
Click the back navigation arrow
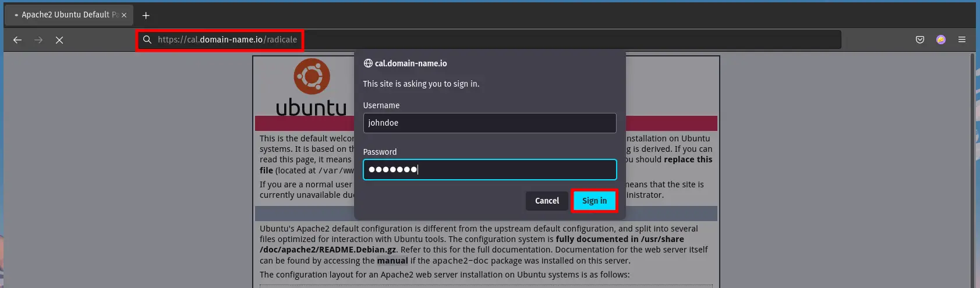click(x=17, y=40)
